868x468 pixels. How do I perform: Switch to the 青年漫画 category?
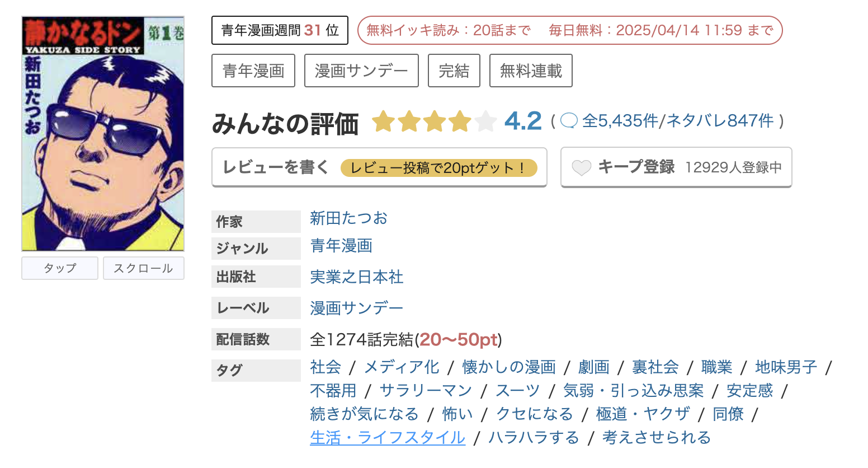(x=342, y=246)
